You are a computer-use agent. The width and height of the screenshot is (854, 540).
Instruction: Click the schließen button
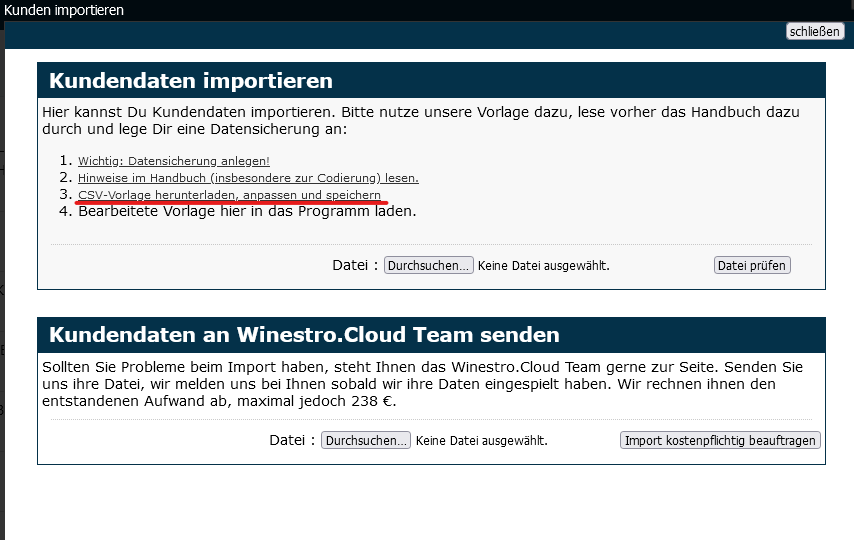pyautogui.click(x=815, y=31)
